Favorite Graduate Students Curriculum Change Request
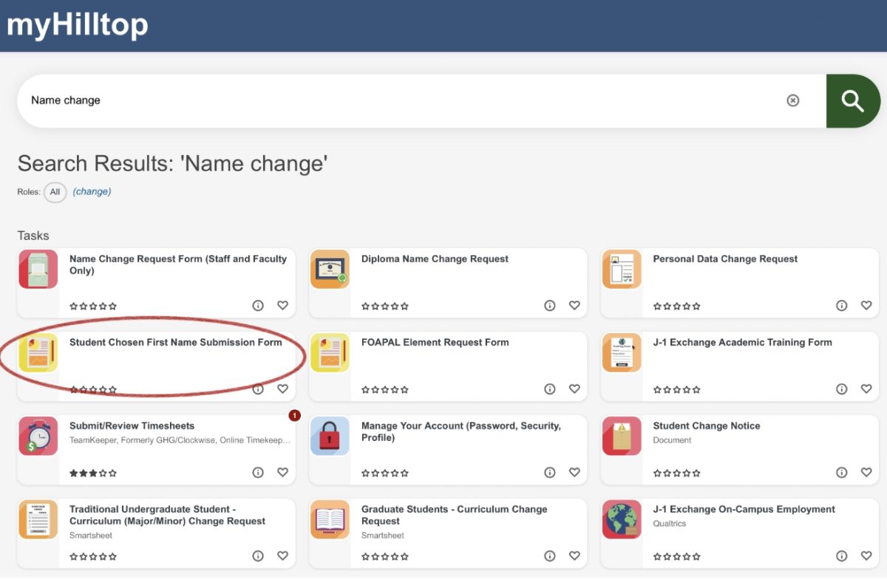 574,555
